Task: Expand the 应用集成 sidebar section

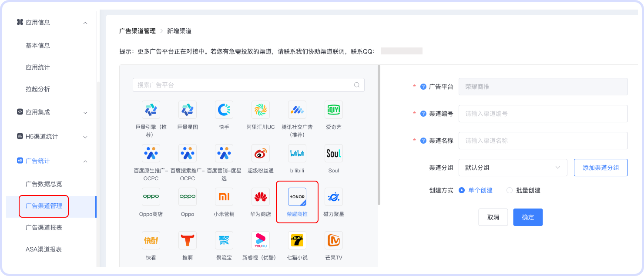Action: [85, 112]
